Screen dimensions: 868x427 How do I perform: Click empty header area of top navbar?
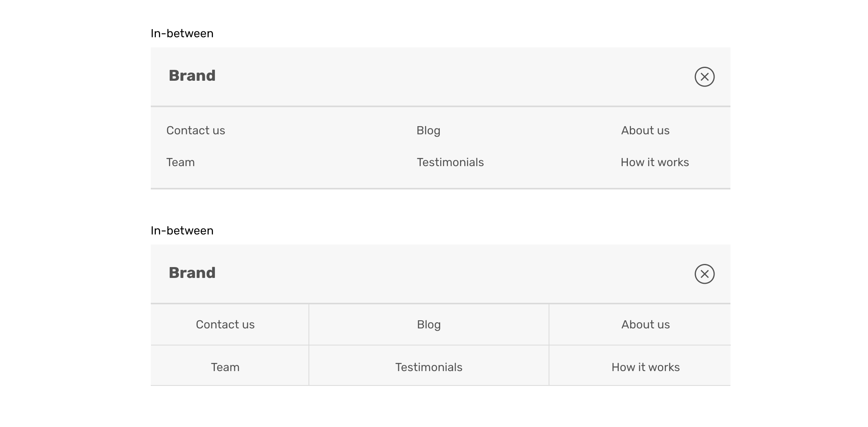(447, 77)
